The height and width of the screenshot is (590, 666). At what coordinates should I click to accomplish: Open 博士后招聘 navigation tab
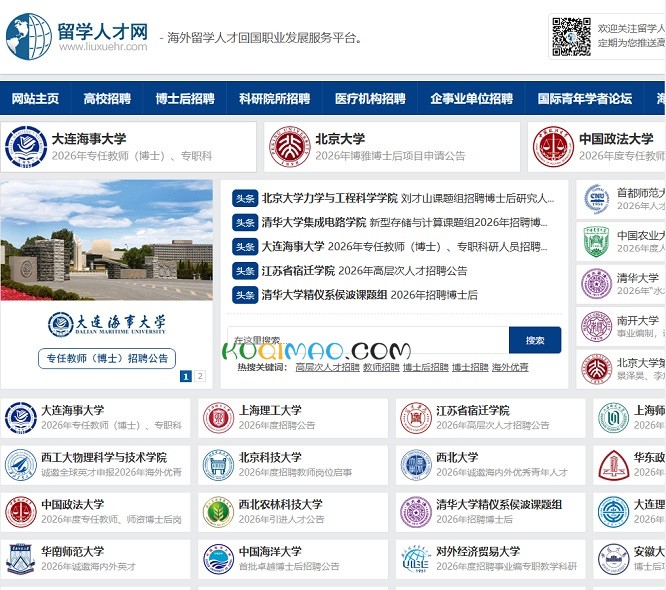coord(185,99)
